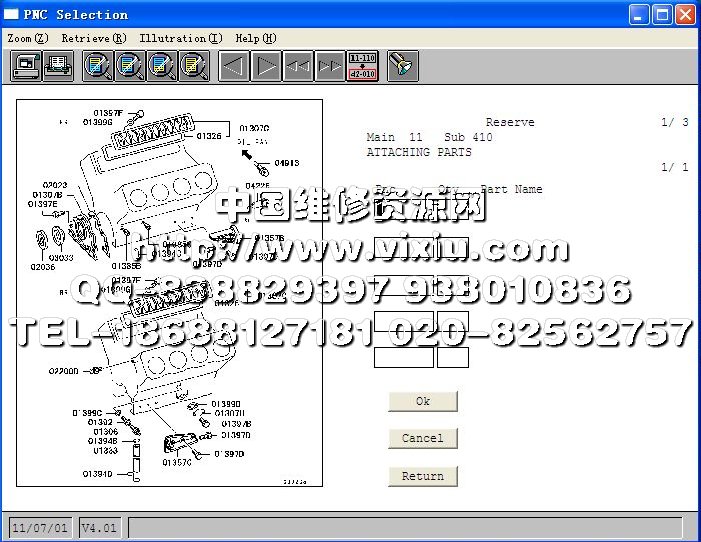The image size is (701, 542).
Task: Open the Illustration menu
Action: [x=180, y=38]
